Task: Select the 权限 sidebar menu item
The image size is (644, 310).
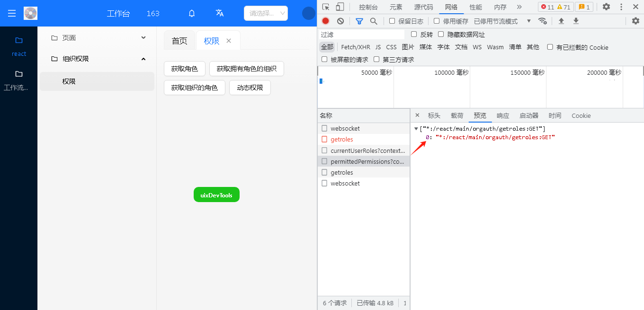Action: pos(97,81)
